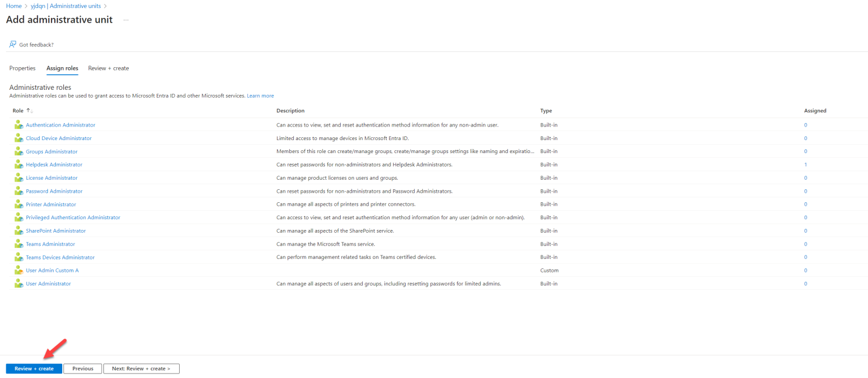Open the Review + create tab
This screenshot has width=868, height=378.
108,68
